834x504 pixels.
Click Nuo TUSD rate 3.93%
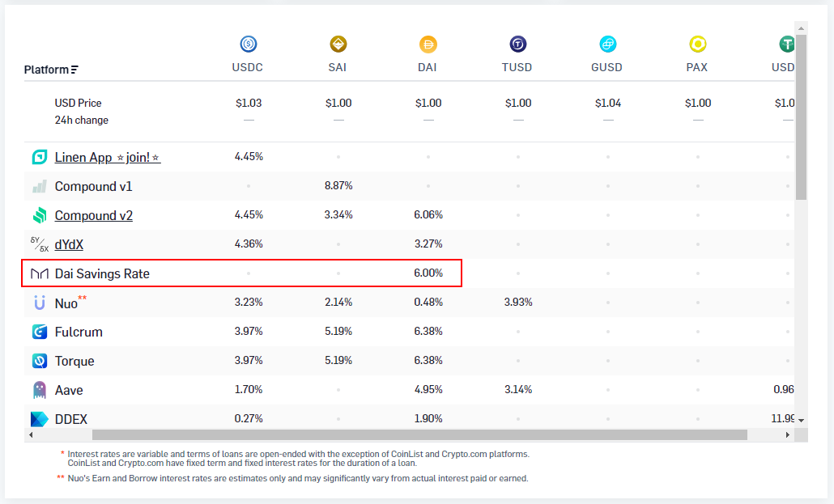point(518,302)
